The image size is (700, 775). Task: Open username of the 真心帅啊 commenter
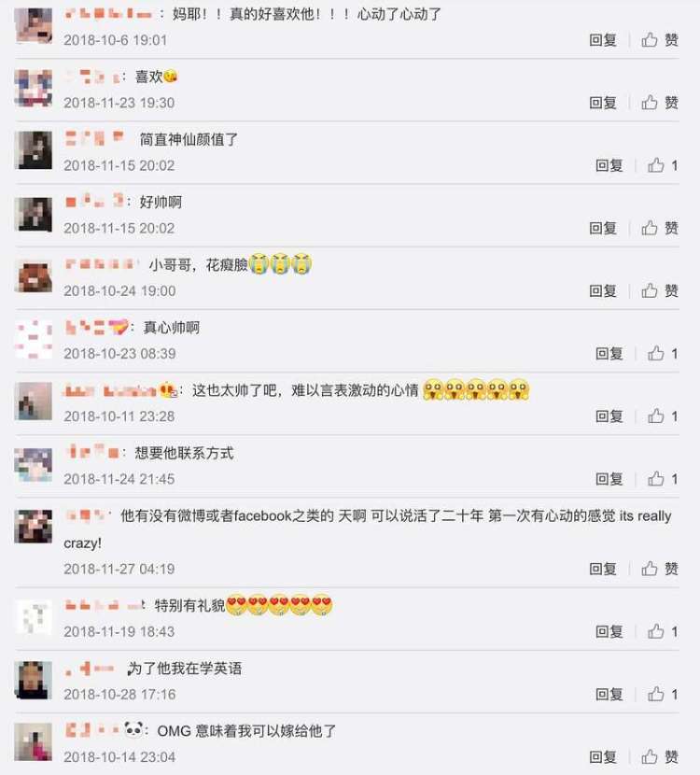pos(97,327)
